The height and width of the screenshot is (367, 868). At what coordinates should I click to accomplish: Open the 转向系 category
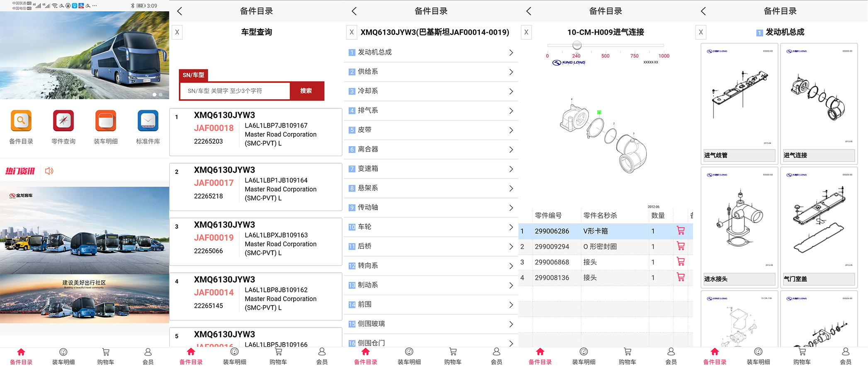pos(431,266)
